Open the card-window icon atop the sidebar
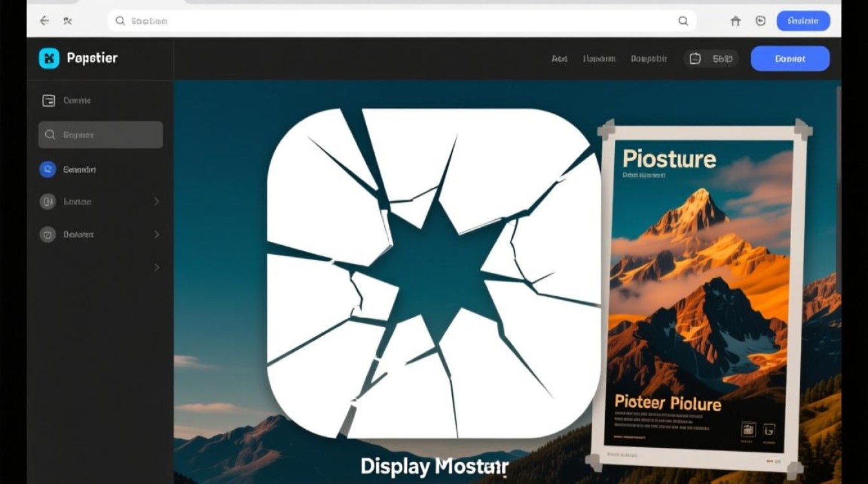 point(48,101)
